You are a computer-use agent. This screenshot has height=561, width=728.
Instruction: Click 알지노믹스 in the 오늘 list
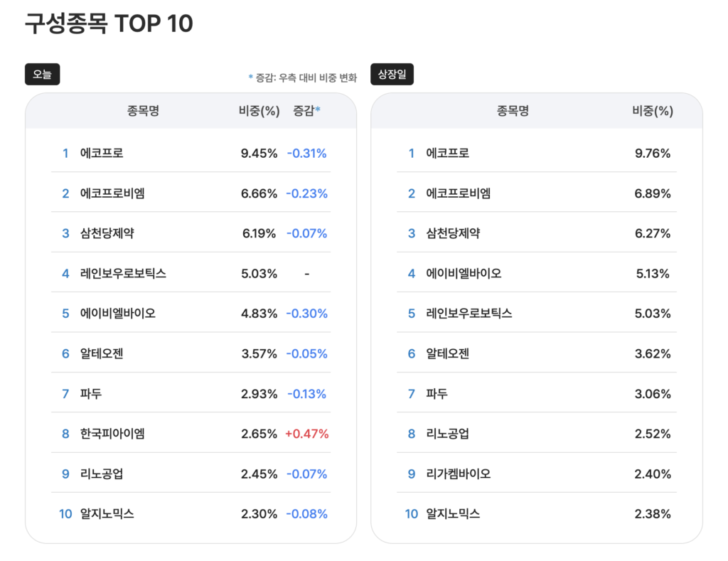click(x=107, y=513)
